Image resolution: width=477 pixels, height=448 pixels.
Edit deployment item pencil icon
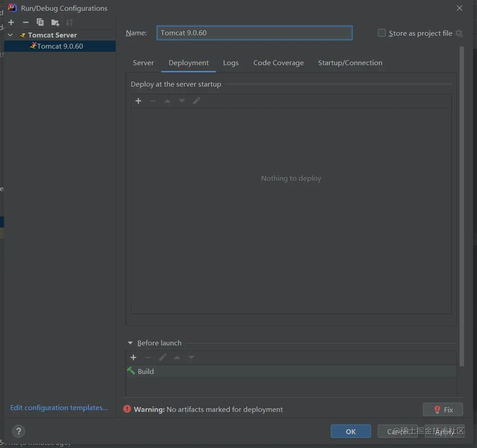pyautogui.click(x=196, y=101)
